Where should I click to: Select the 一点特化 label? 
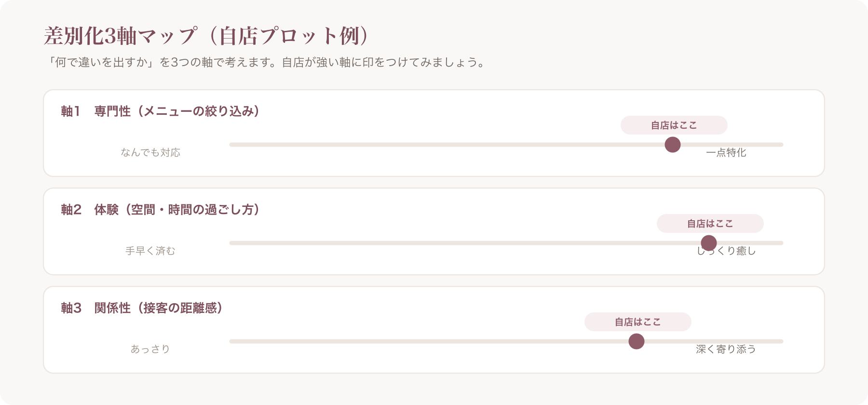tap(726, 152)
